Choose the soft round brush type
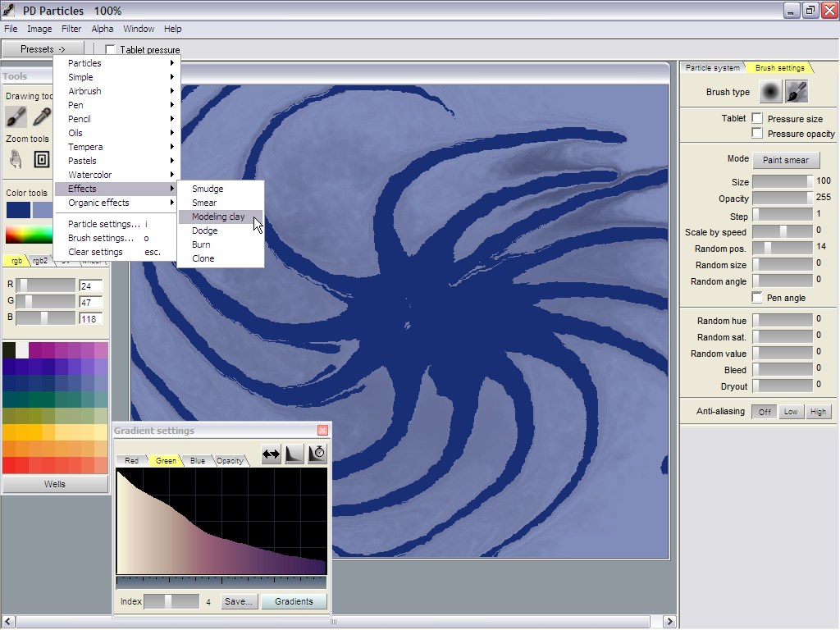The height and width of the screenshot is (630, 840). [x=770, y=92]
